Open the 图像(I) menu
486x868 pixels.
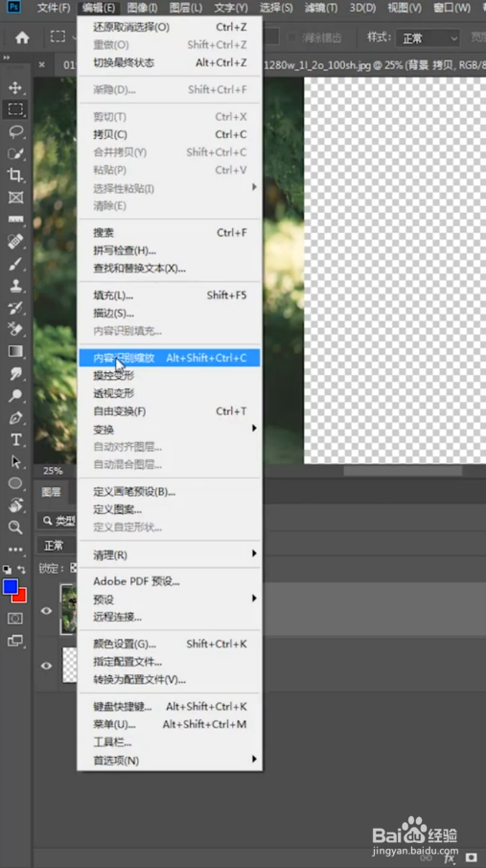click(x=142, y=8)
